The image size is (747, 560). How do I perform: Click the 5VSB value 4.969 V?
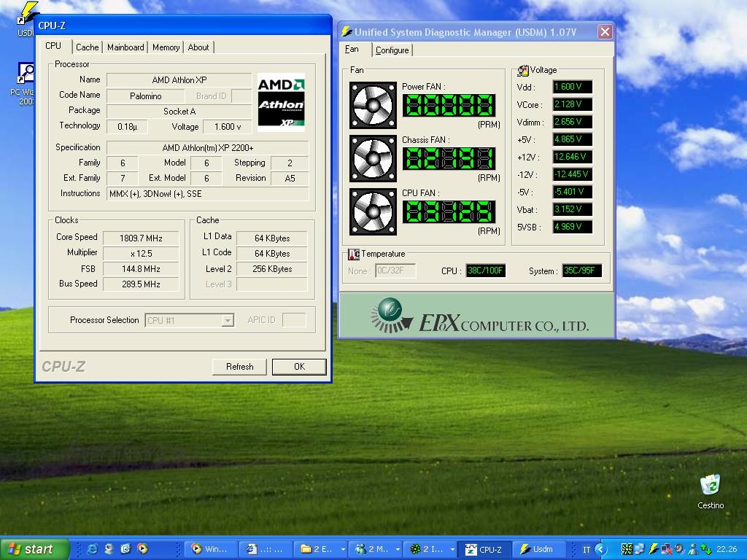[572, 227]
